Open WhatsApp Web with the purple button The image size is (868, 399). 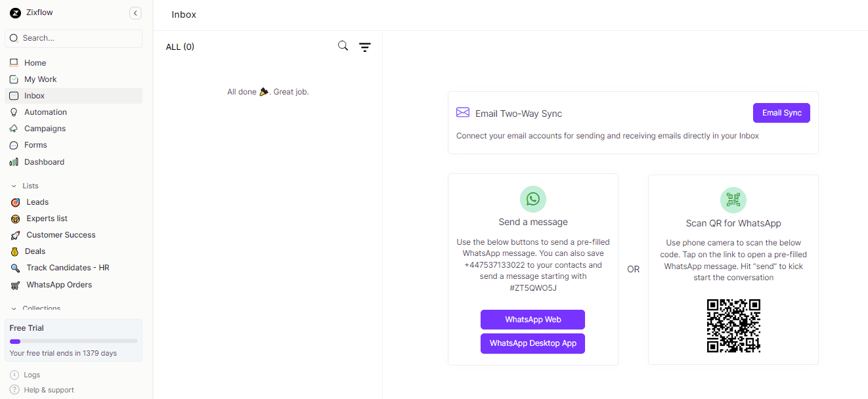coord(532,320)
